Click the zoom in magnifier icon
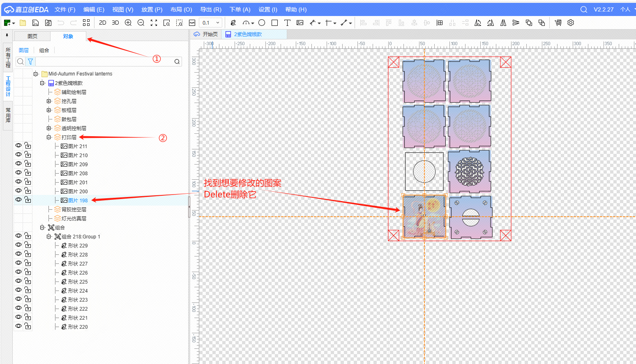This screenshot has height=364, width=636. click(128, 23)
